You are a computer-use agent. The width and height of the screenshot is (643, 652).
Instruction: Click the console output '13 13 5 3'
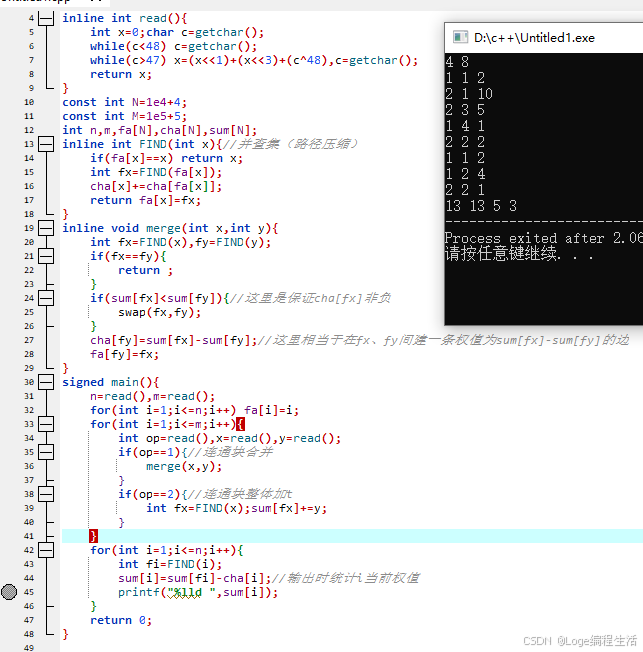[x=481, y=206]
